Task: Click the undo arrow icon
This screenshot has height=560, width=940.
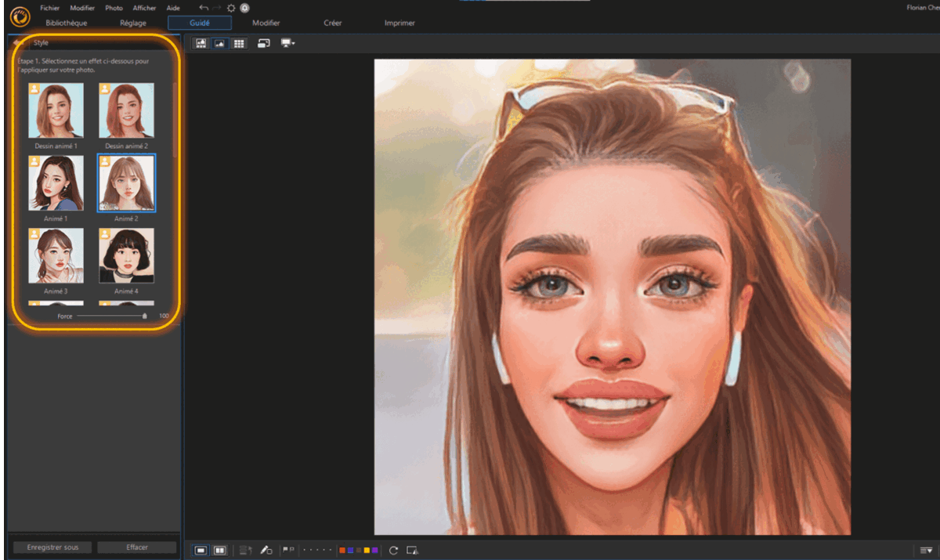Action: pos(203,8)
